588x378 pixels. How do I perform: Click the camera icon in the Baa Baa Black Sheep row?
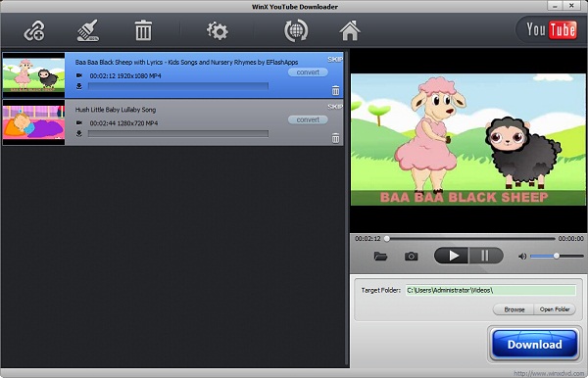79,75
